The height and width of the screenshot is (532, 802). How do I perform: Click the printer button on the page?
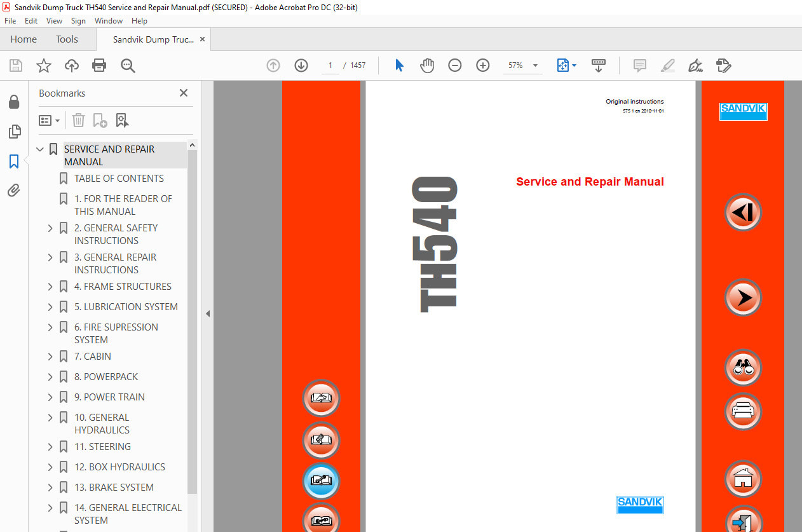[x=743, y=412]
